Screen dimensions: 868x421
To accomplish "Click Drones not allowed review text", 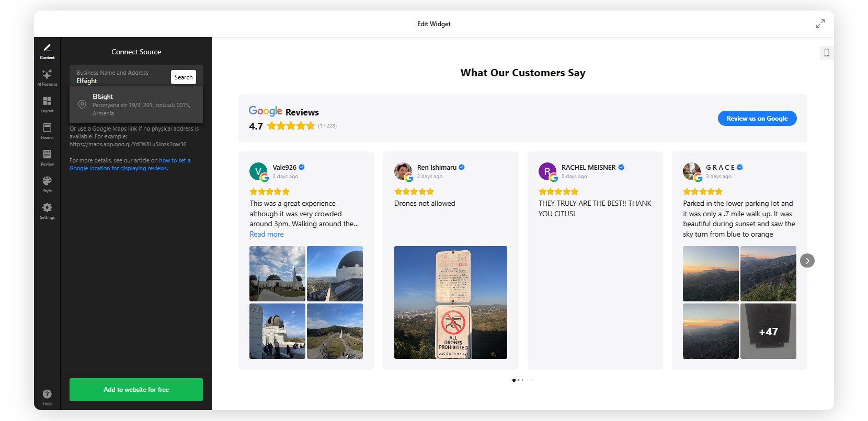I will 425,203.
